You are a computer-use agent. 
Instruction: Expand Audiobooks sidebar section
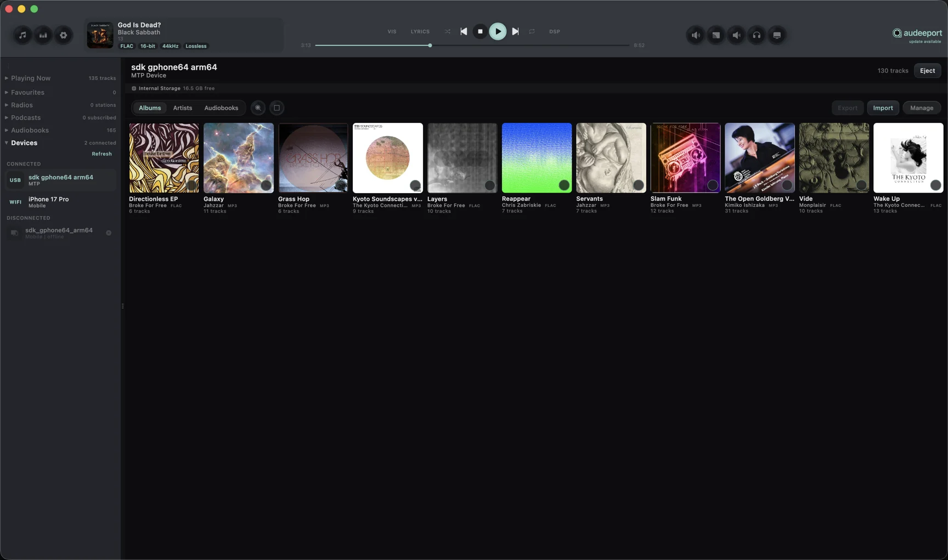pyautogui.click(x=60, y=131)
